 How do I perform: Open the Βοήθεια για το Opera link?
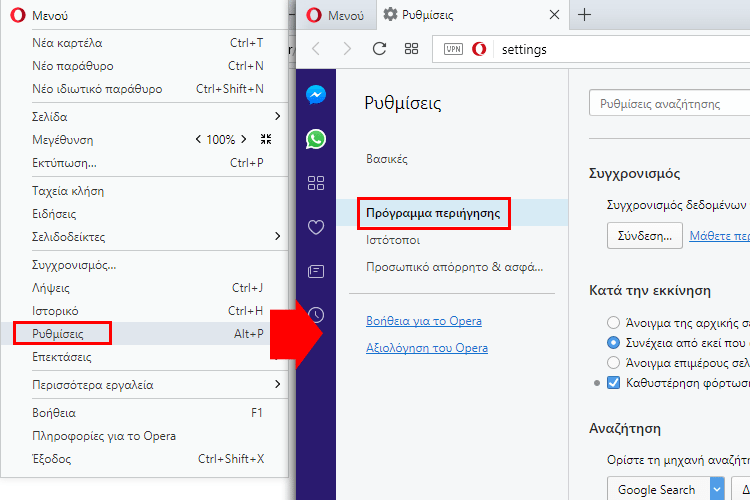point(424,321)
